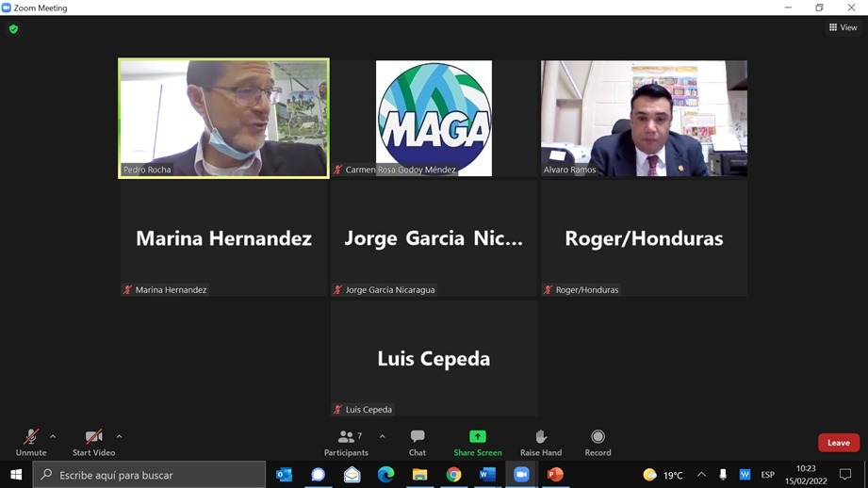Viewport: 868px width, 488px height.
Task: Expand the arrow beside Participants
Action: coord(382,436)
